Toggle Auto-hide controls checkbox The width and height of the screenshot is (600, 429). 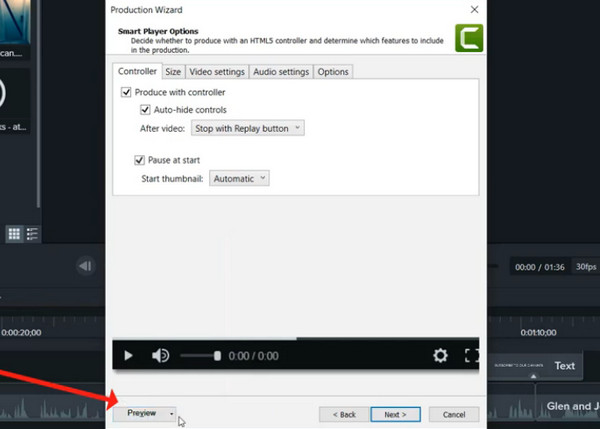[145, 110]
